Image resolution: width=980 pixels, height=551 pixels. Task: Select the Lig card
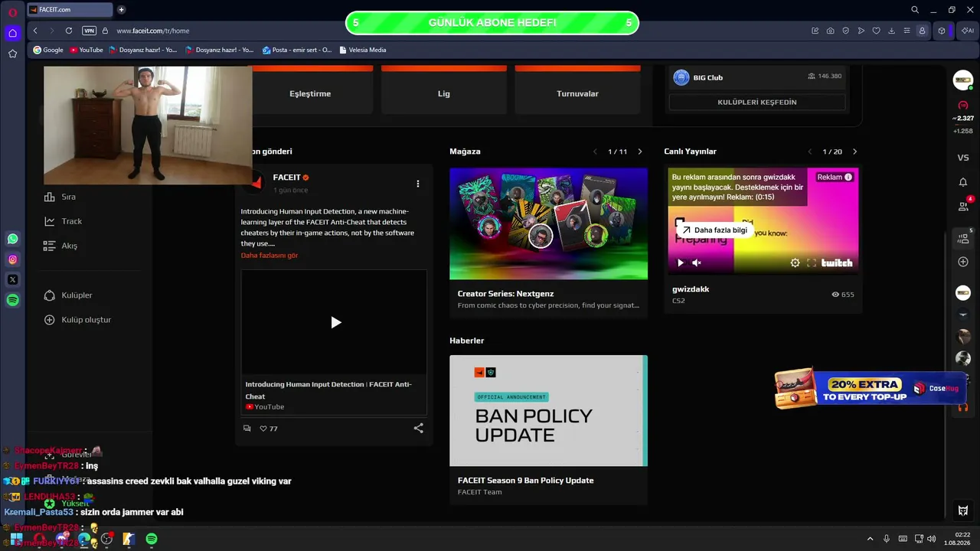444,90
